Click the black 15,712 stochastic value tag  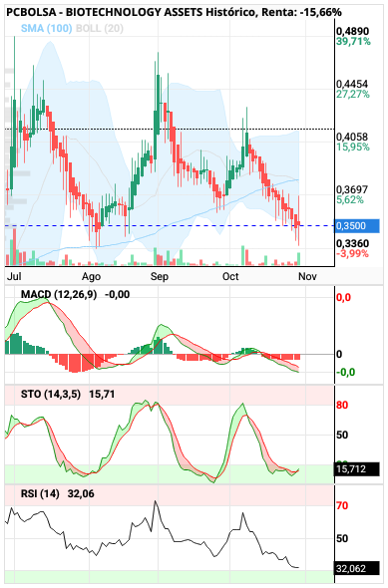(356, 469)
